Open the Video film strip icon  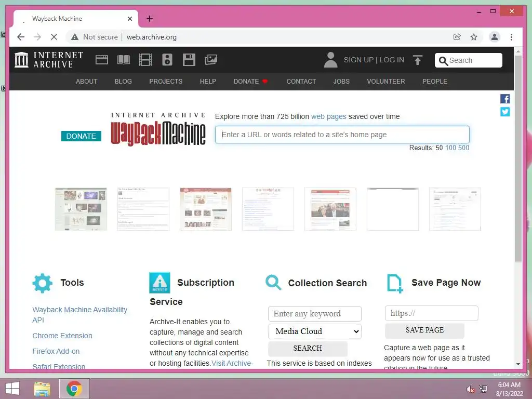tap(145, 60)
